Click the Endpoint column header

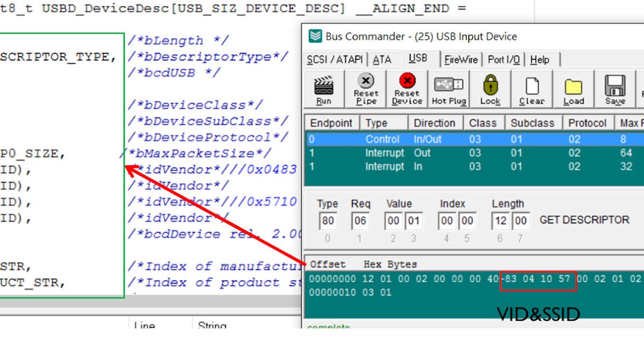331,122
